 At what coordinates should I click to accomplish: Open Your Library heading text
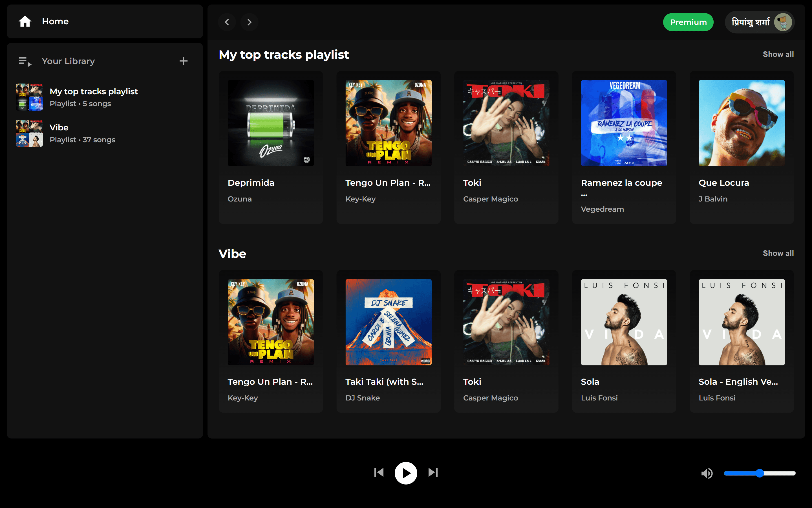pos(68,61)
